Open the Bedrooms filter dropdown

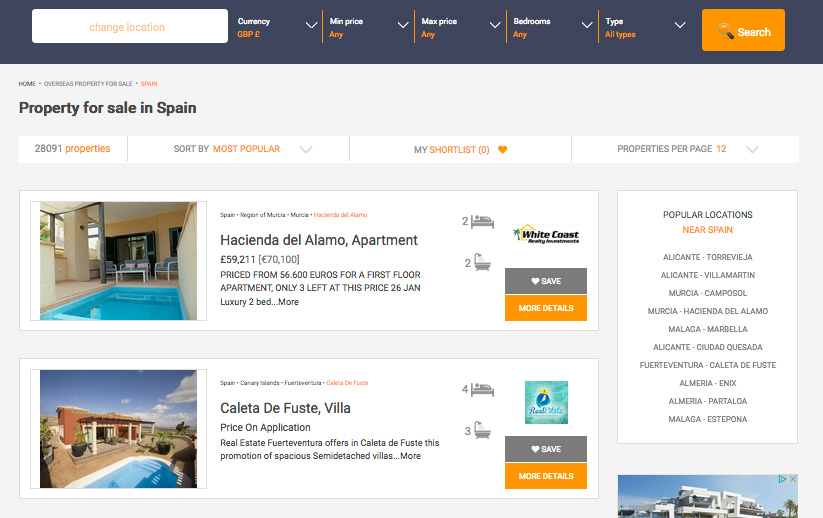pyautogui.click(x=550, y=27)
